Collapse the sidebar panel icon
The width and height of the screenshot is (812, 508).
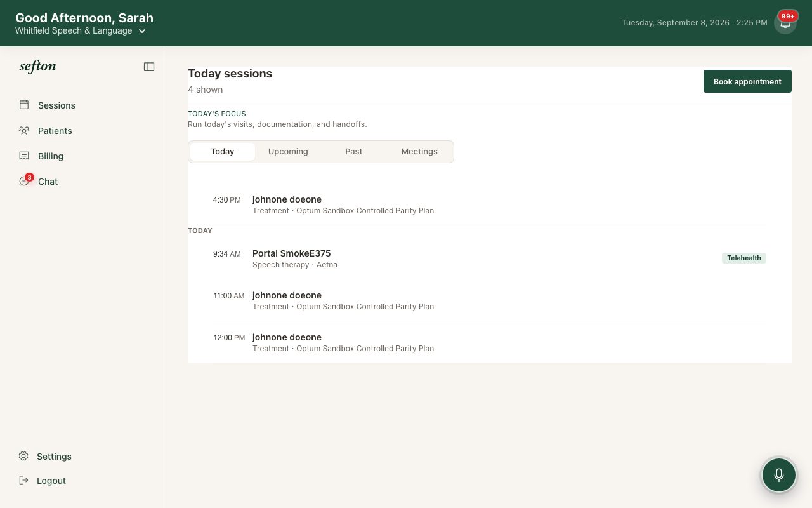(x=149, y=67)
